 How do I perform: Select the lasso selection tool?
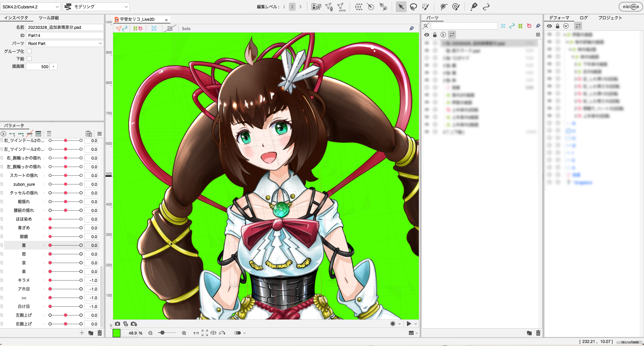(x=413, y=7)
